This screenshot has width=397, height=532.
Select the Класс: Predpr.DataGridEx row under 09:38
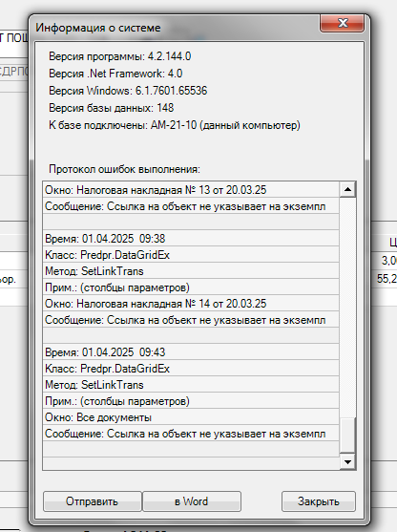tap(191, 255)
